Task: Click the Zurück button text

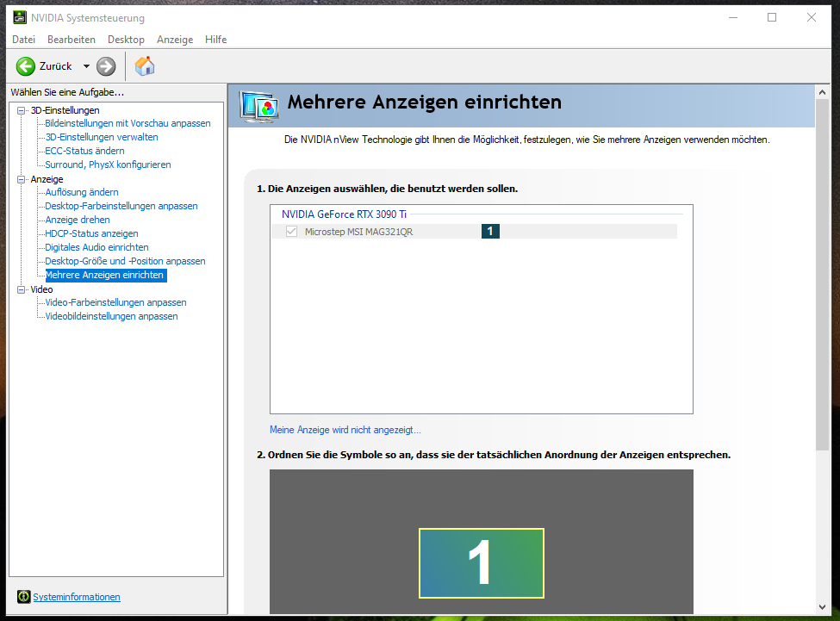Action: click(56, 66)
